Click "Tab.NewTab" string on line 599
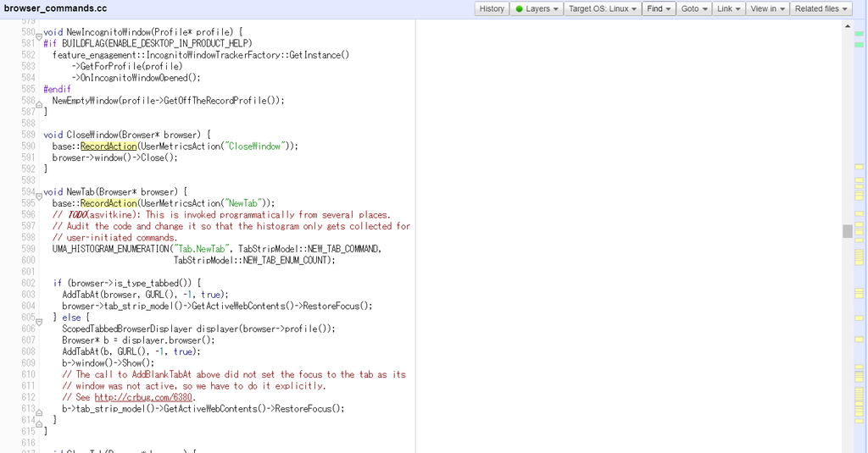 (202, 249)
